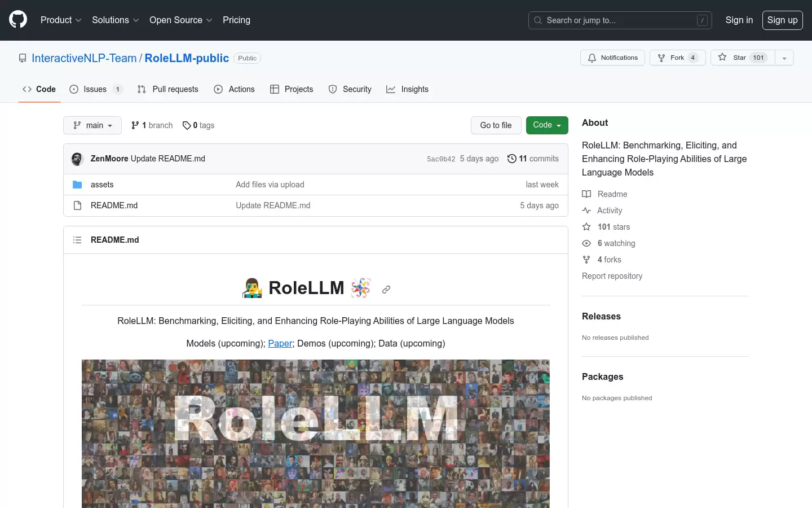Open ZenMoore's profile from commit author name
Image resolution: width=812 pixels, height=508 pixels.
[109, 159]
